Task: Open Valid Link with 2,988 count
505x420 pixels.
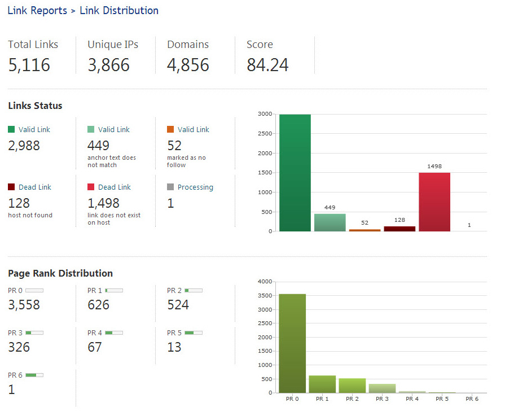Action: [34, 129]
